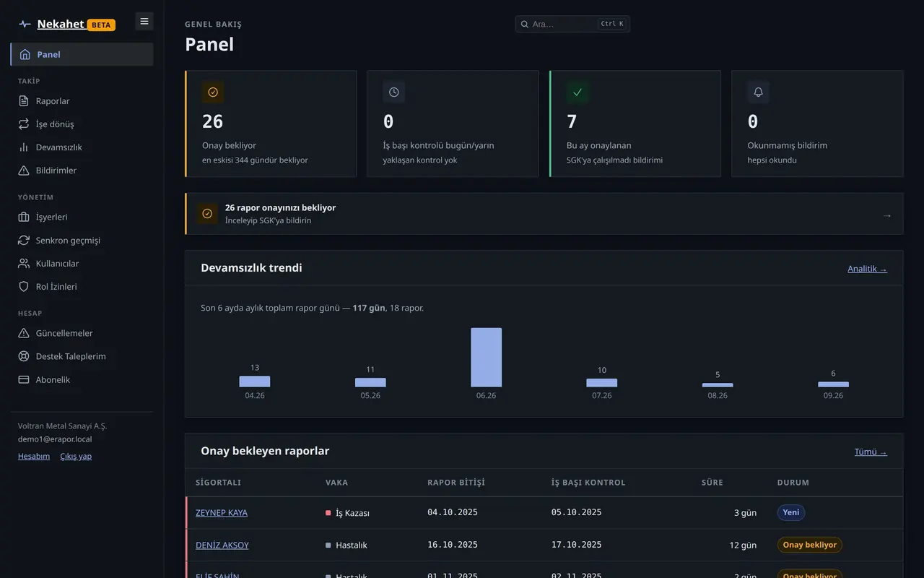Click the Kullanıcılar people icon
924x578 pixels.
pyautogui.click(x=24, y=264)
